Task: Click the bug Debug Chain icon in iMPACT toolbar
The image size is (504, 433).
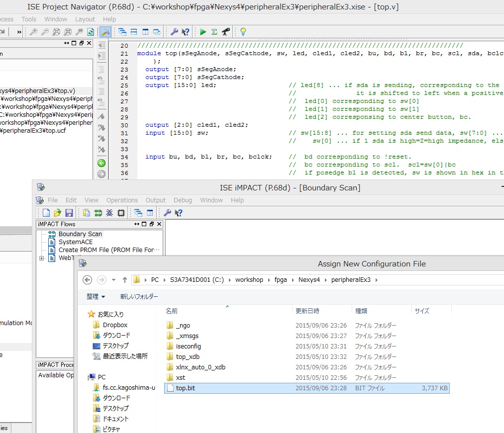Action: point(109,213)
